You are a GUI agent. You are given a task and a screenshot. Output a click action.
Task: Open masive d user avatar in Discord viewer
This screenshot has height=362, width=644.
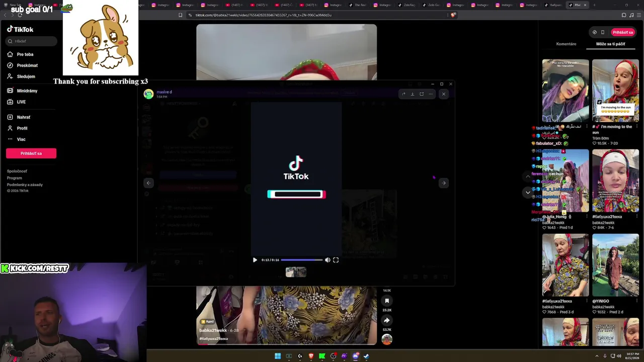pyautogui.click(x=148, y=94)
